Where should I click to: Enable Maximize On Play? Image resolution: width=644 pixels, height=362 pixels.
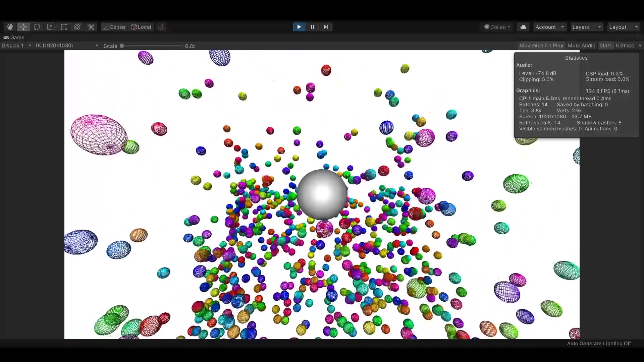point(541,45)
